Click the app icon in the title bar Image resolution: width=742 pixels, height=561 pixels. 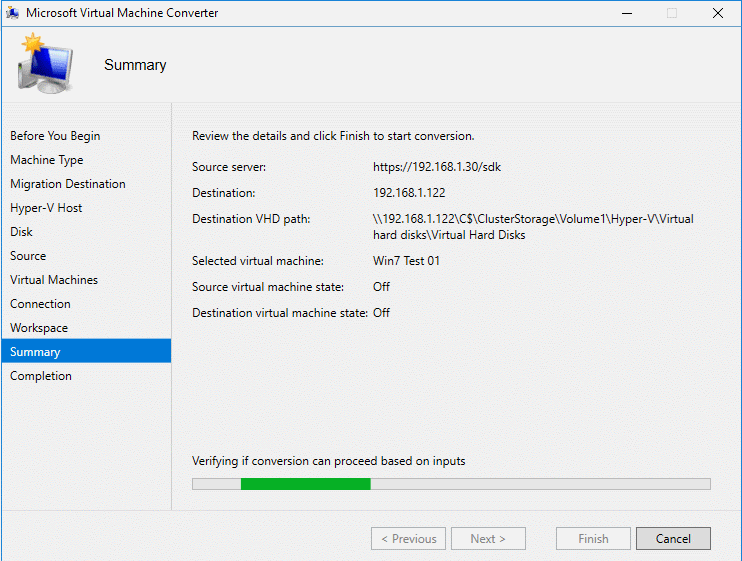13,13
